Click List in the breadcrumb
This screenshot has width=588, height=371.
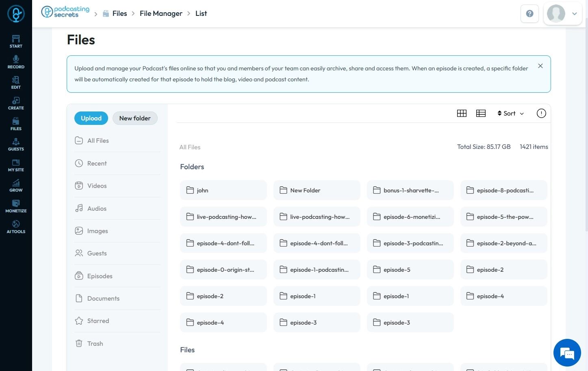click(x=201, y=13)
